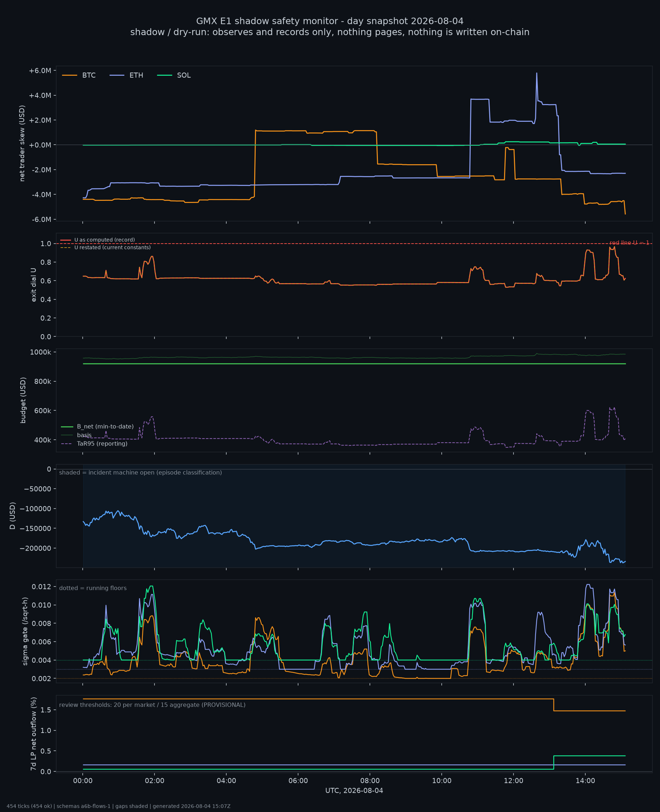Image resolution: width=660 pixels, height=812 pixels.
Task: Click the "08:00" time tick label
Action: (370, 781)
